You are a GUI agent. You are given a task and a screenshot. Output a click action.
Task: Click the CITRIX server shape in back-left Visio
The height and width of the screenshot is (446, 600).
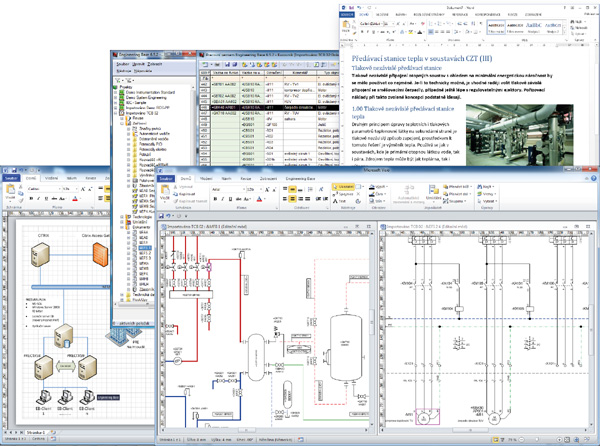[x=40, y=254]
